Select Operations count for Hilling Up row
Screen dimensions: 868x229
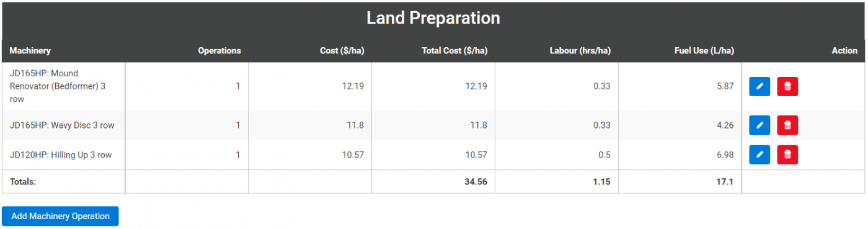click(x=237, y=155)
